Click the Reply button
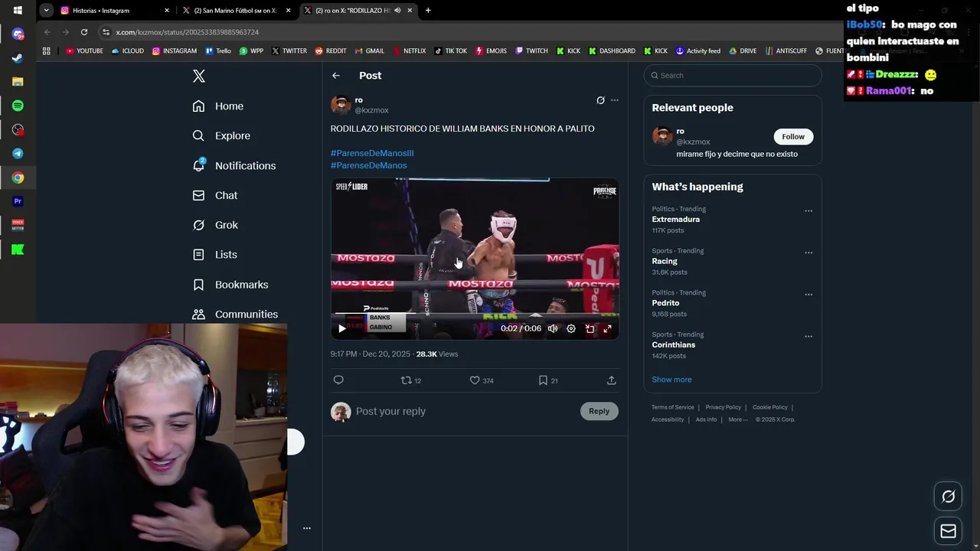Image resolution: width=980 pixels, height=551 pixels. (599, 411)
